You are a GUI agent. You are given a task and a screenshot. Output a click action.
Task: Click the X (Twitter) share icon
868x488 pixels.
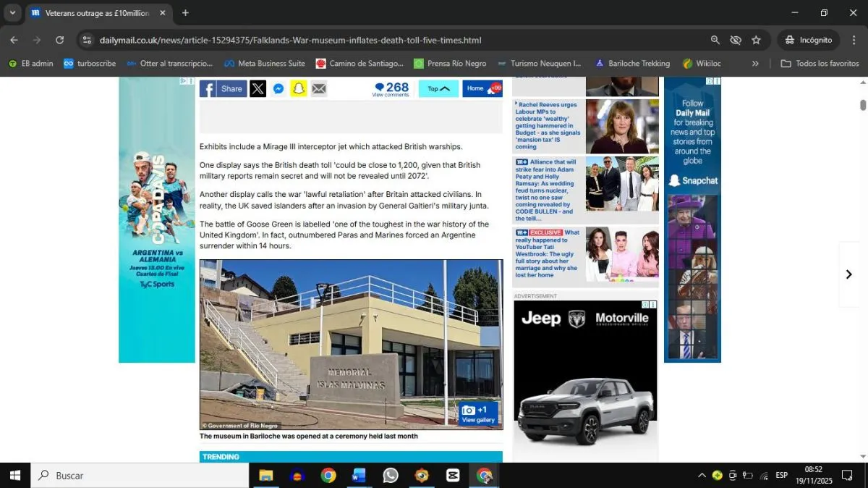258,88
